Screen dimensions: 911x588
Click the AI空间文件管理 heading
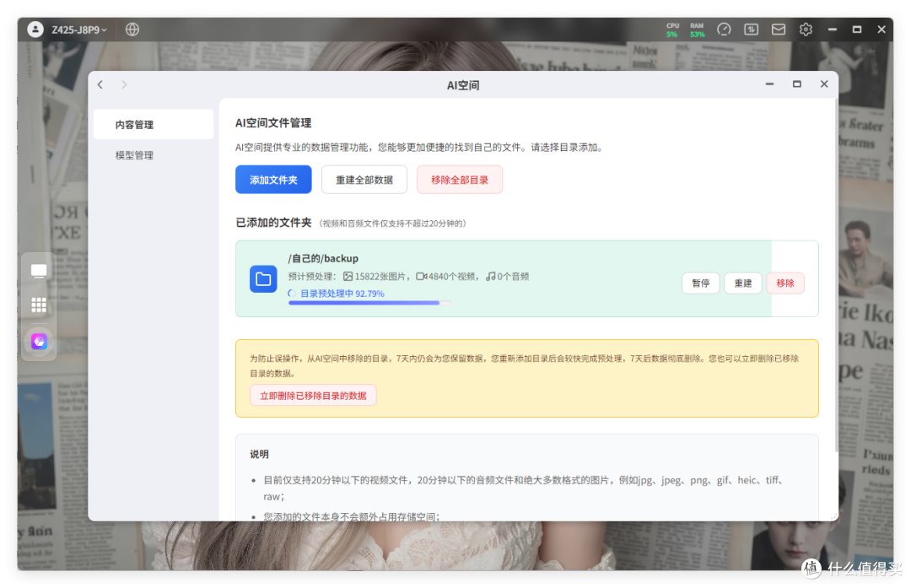273,122
